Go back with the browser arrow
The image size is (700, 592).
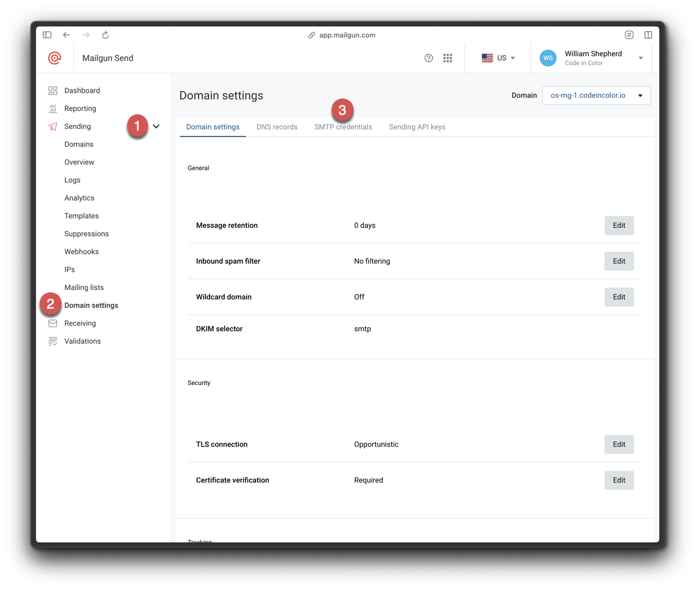(x=66, y=35)
